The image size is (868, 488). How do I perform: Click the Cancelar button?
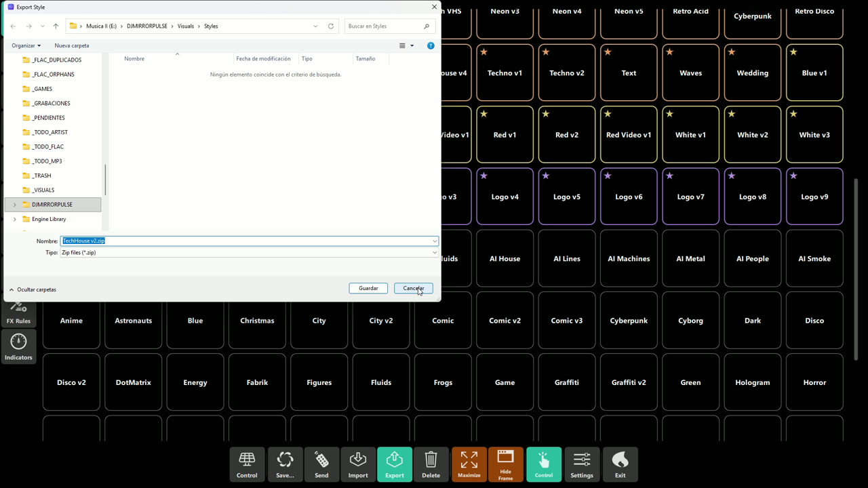pos(414,288)
